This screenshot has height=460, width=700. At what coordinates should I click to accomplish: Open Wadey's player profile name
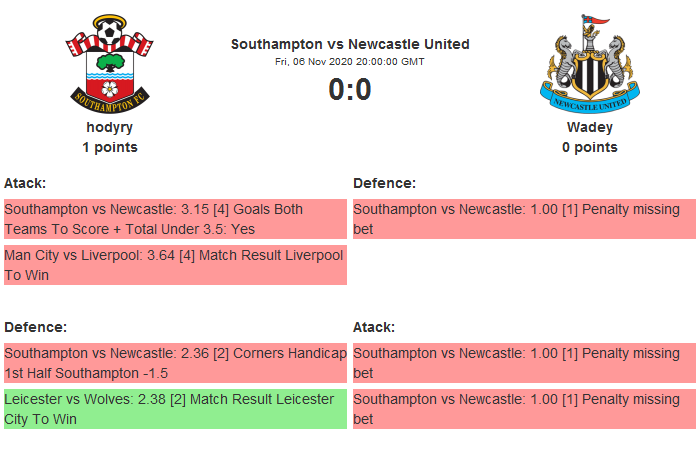point(589,127)
